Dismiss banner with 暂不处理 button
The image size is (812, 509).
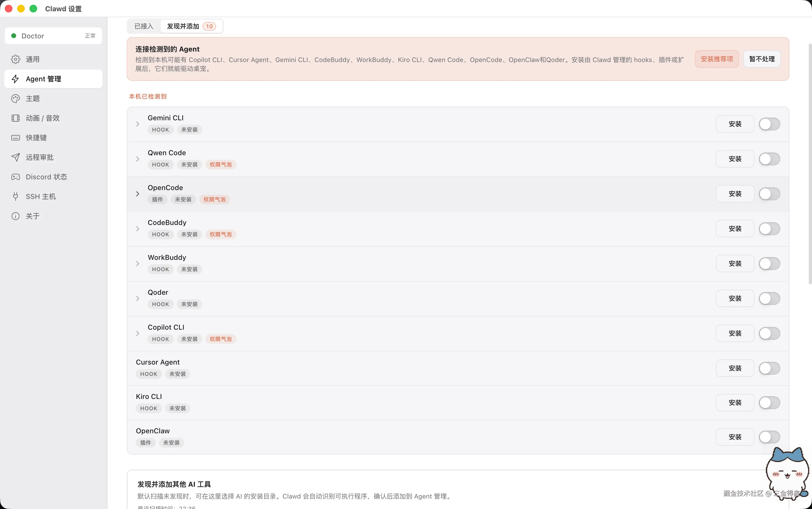coord(762,59)
